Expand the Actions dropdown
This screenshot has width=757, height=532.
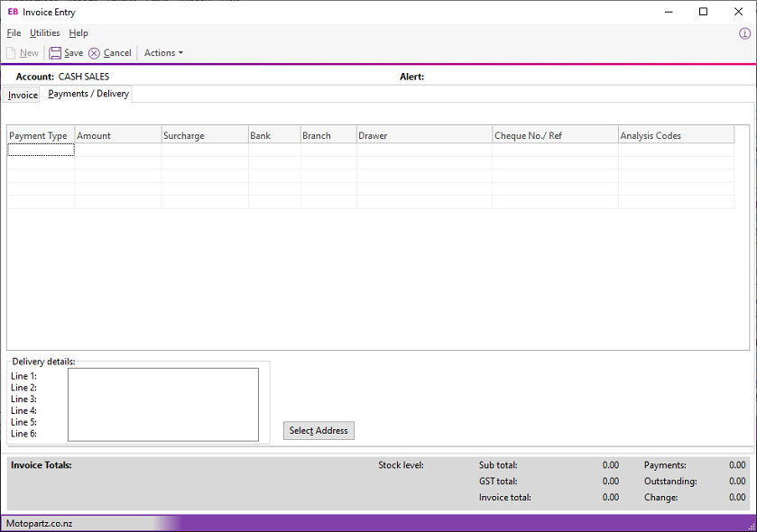pyautogui.click(x=163, y=53)
